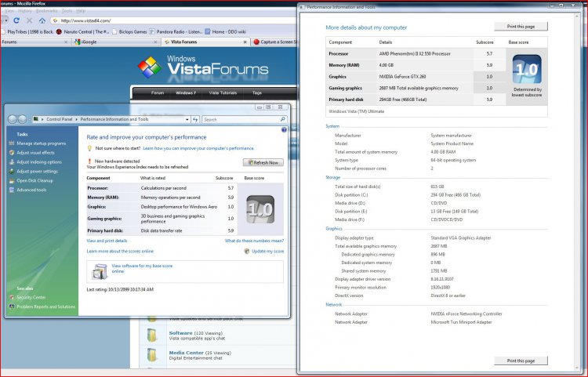Viewport: 588px width, 377px height.
Task: Switch to the Capture a Screen tab
Action: pyautogui.click(x=275, y=42)
